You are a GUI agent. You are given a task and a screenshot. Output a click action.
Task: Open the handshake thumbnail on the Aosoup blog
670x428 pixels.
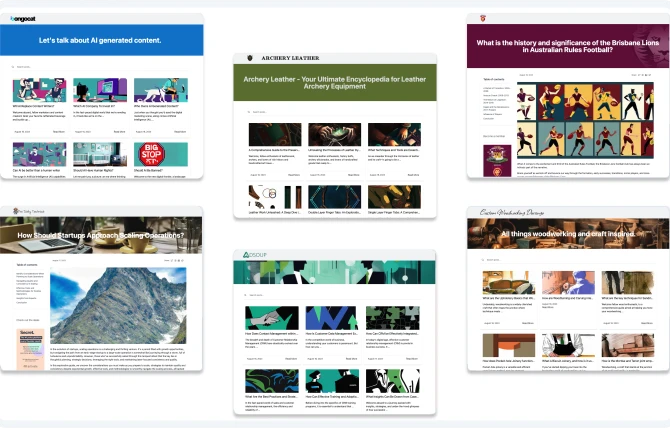272,318
